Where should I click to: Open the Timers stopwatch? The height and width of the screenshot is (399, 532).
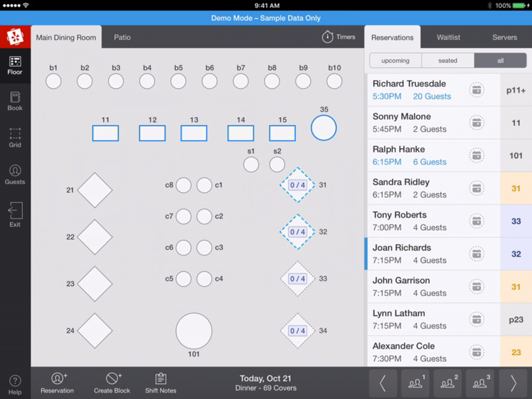pyautogui.click(x=339, y=37)
